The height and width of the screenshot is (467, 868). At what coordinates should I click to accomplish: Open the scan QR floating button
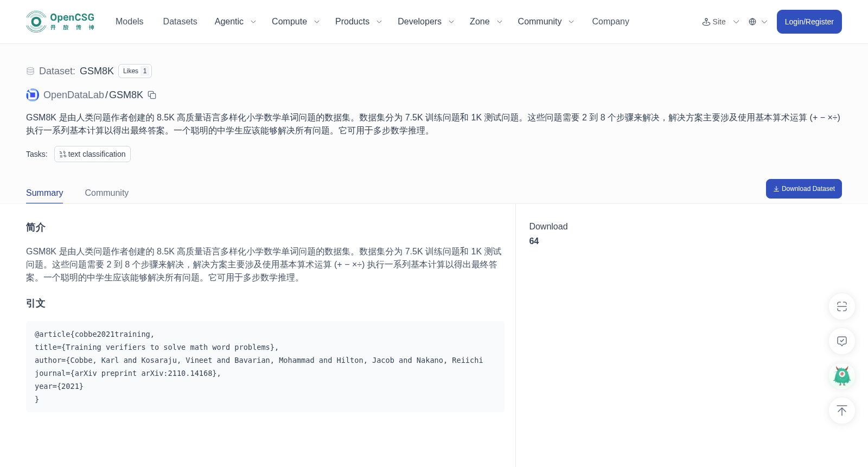click(842, 306)
